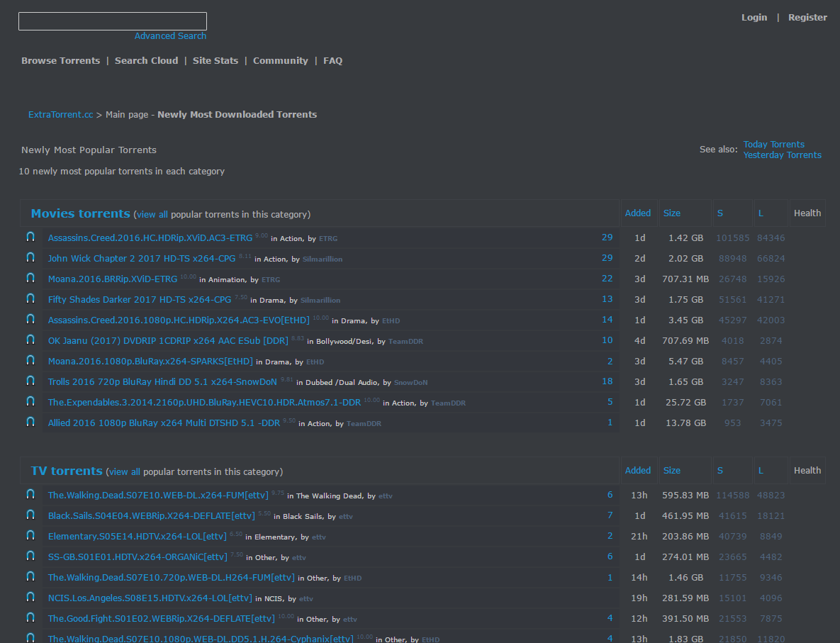Image resolution: width=840 pixels, height=643 pixels.
Task: Click magnet icon for Fifty Shades Darker
Action: coord(30,299)
